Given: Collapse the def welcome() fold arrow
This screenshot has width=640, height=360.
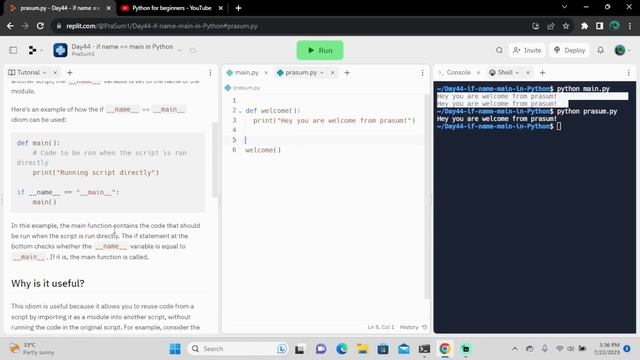Looking at the screenshot, I should pyautogui.click(x=240, y=111).
